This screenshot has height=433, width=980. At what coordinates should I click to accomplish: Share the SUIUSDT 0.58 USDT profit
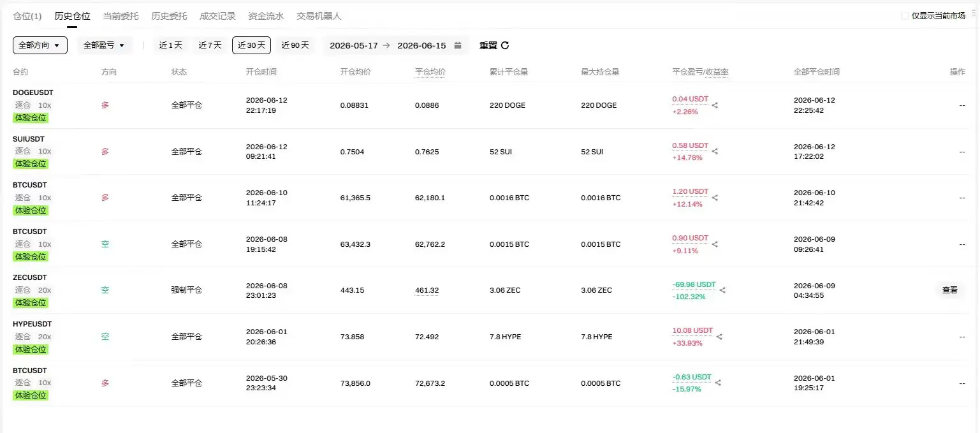(715, 152)
